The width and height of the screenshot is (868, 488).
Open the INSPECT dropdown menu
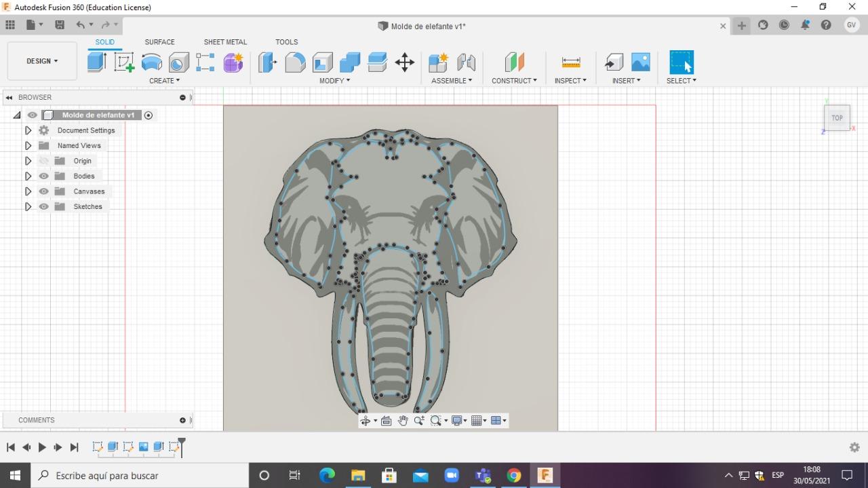(570, 81)
